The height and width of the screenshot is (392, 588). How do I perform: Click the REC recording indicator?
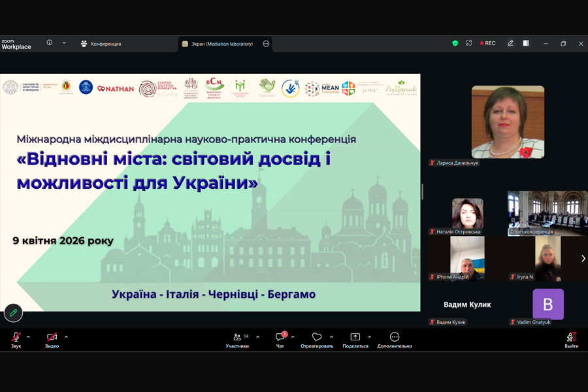(488, 44)
